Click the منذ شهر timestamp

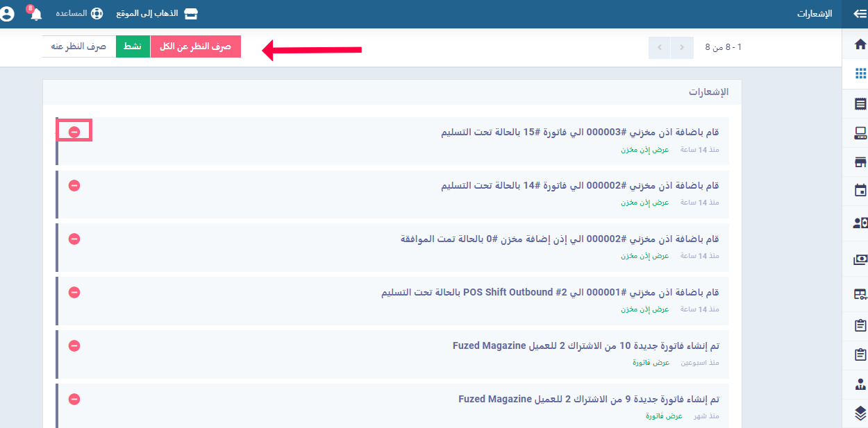(x=706, y=416)
